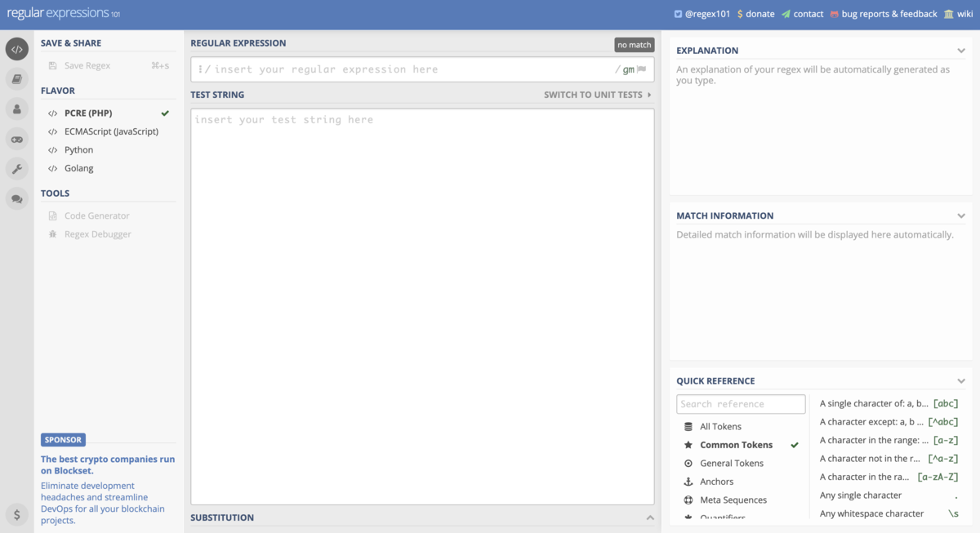Click the Save Regex floppy icon
Screen dimensions: 980x533
52,65
